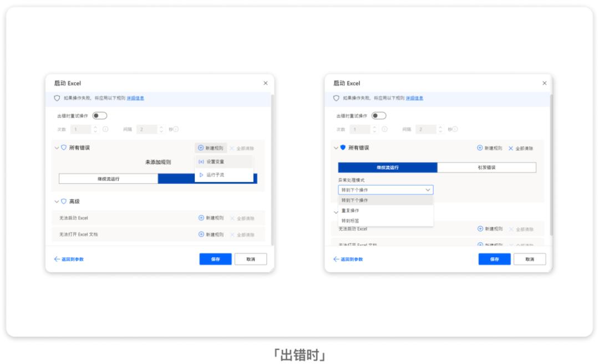Click filled blue shield beside 所有错误, right dialog
Screen dimensions: 599x364
click(343, 147)
